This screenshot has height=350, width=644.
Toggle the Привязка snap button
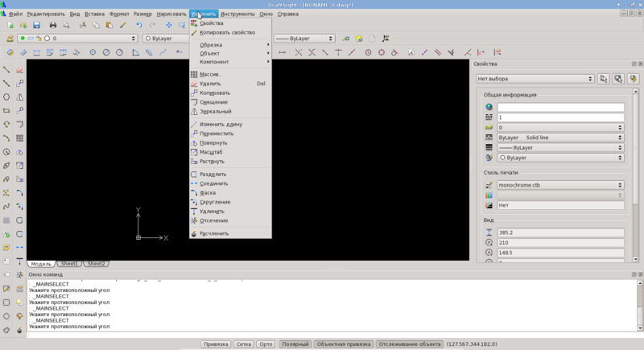216,344
